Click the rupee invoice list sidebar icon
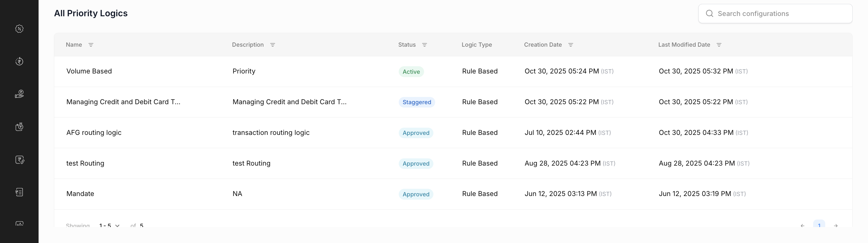The image size is (868, 243). 19,192
